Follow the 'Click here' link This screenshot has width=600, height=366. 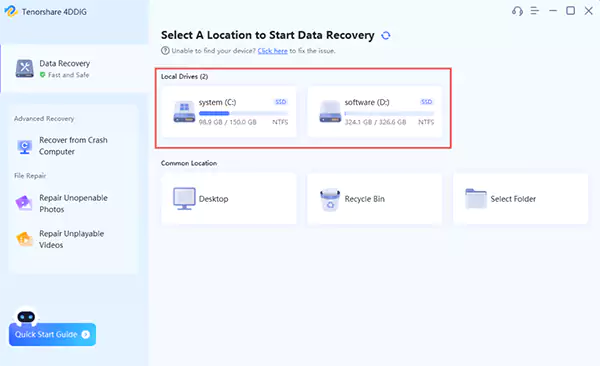pos(272,51)
